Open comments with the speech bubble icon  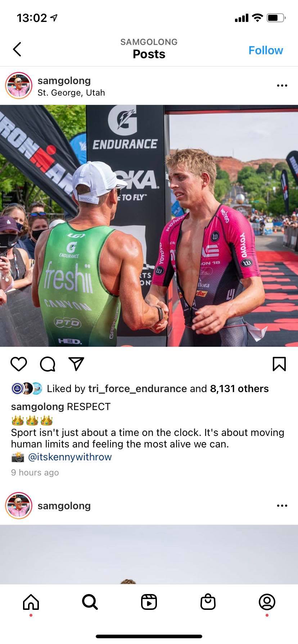(48, 364)
